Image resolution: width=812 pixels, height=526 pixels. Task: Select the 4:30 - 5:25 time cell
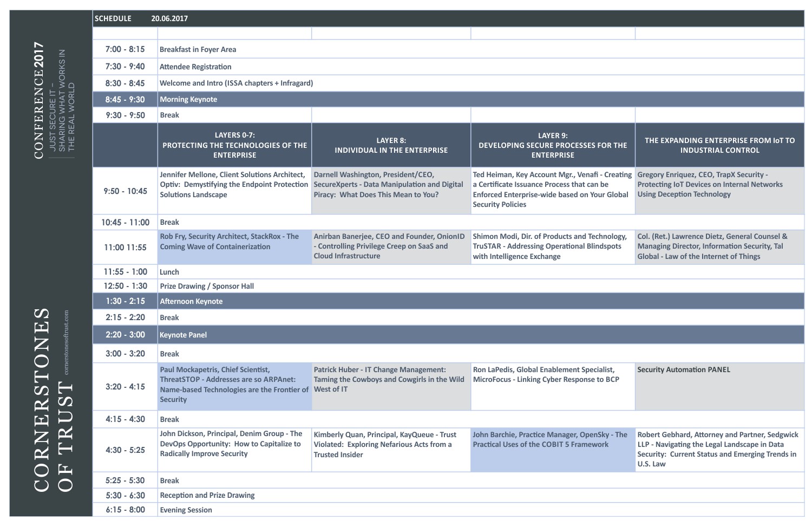(x=125, y=450)
